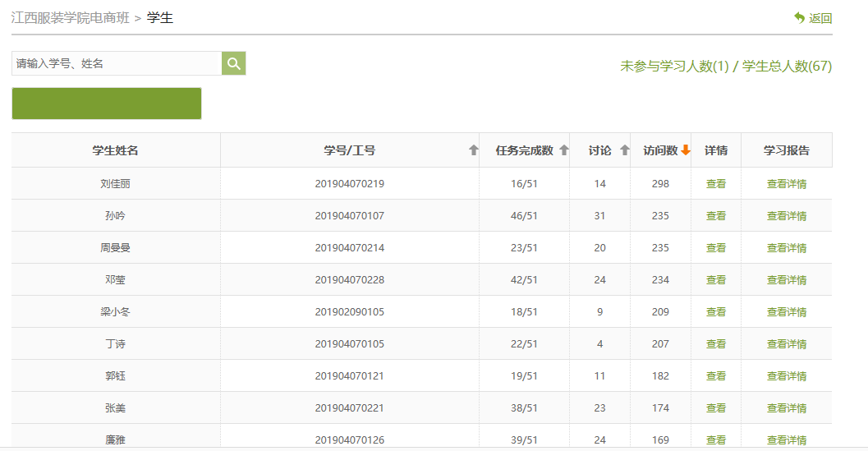Click the 学生姓名 column header
The image size is (868, 451).
[x=115, y=150]
